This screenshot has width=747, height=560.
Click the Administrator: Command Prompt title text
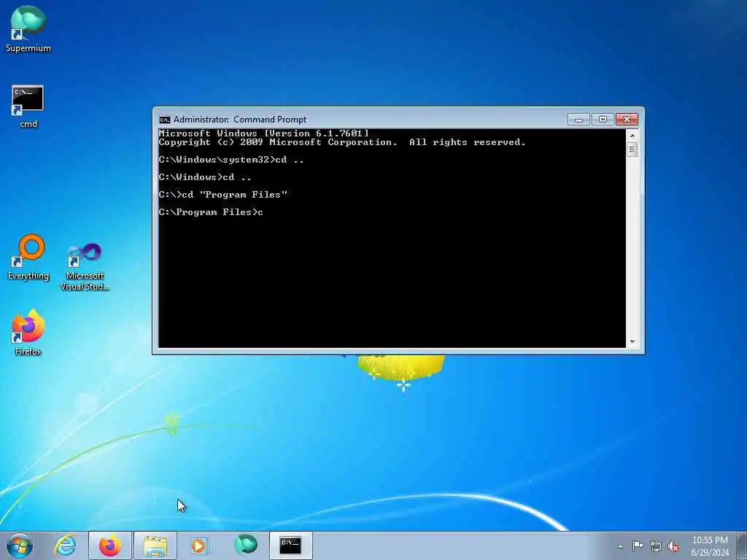click(x=240, y=120)
